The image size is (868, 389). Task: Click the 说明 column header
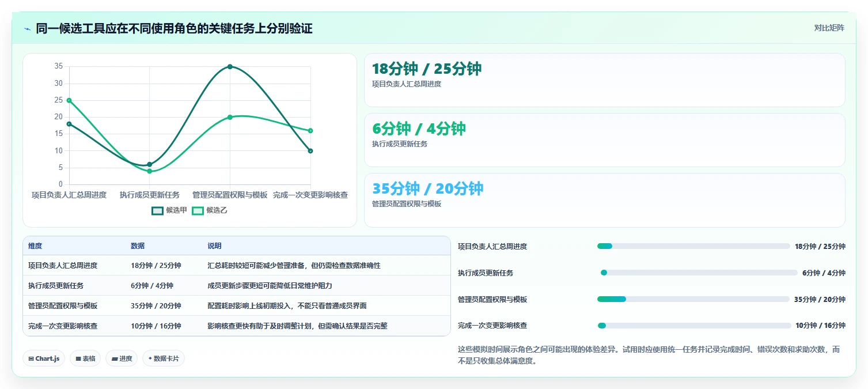(214, 246)
